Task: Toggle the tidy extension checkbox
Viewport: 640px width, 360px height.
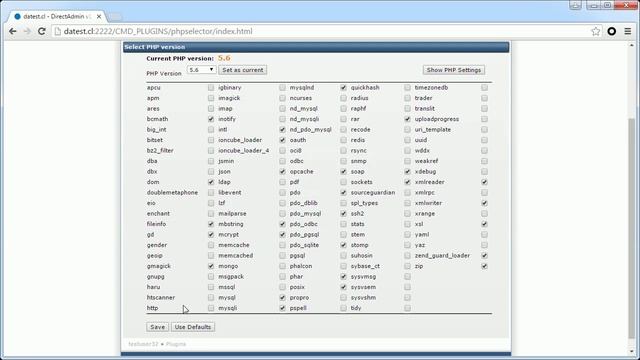Action: pyautogui.click(x=407, y=308)
